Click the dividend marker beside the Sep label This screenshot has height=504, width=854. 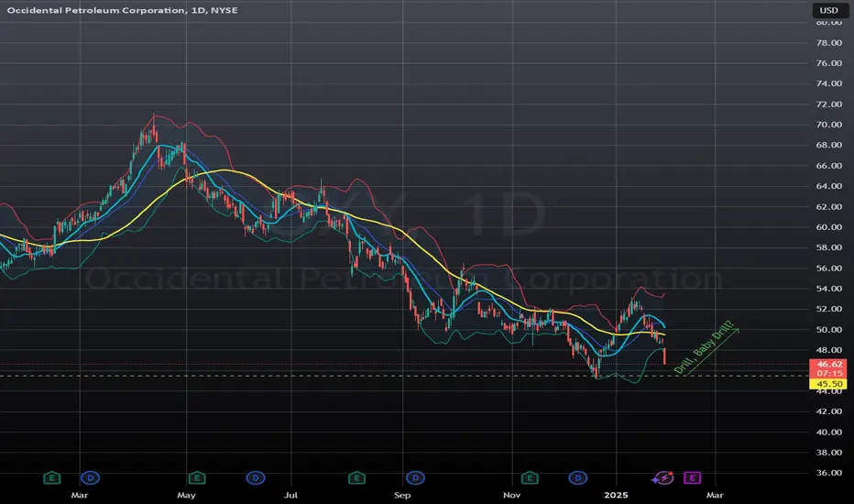click(416, 478)
